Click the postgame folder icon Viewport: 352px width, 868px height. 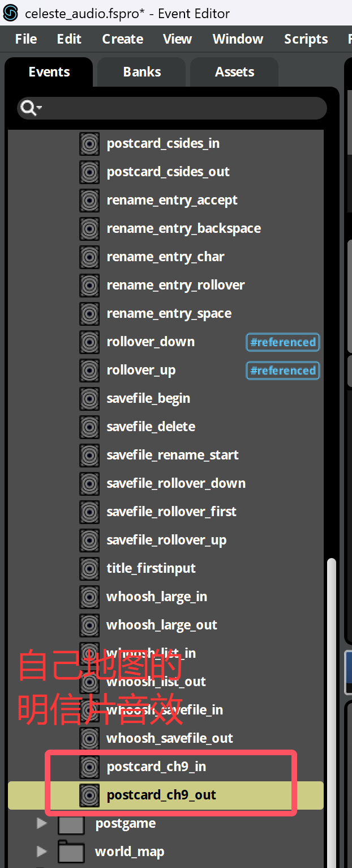coord(71,824)
